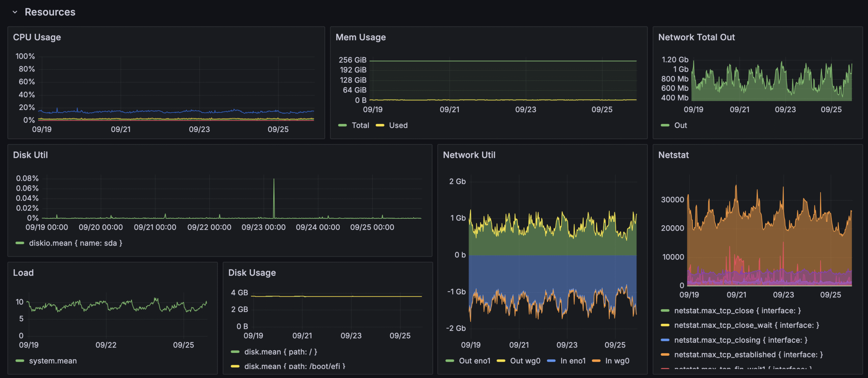
Task: Click the blue swatch beside In eno1
Action: pos(551,361)
